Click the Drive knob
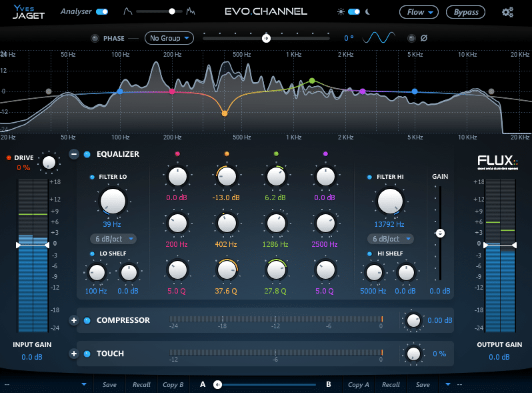This screenshot has height=393, width=532. (x=48, y=162)
